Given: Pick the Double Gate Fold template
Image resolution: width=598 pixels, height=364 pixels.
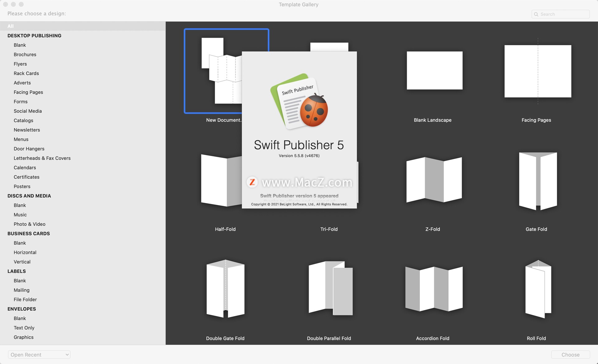Looking at the screenshot, I should (225, 289).
